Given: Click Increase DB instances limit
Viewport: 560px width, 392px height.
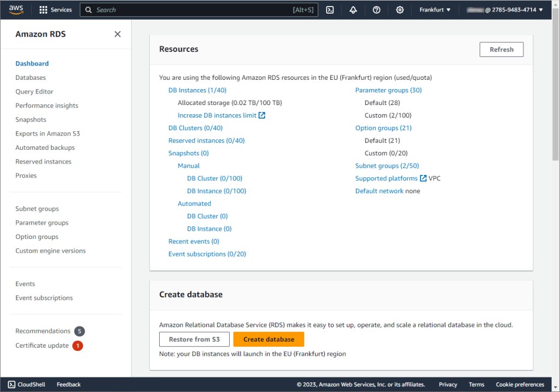Looking at the screenshot, I should tap(218, 115).
